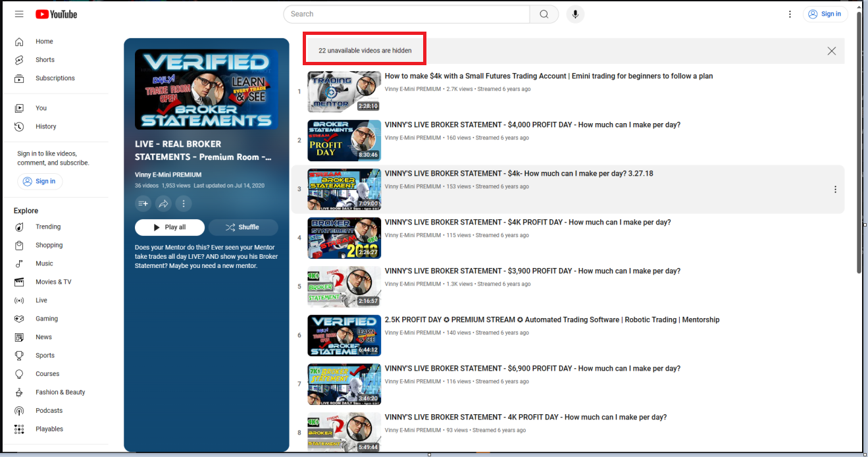
Task: Open video thumbnail with 5:49:44 duration
Action: (344, 433)
